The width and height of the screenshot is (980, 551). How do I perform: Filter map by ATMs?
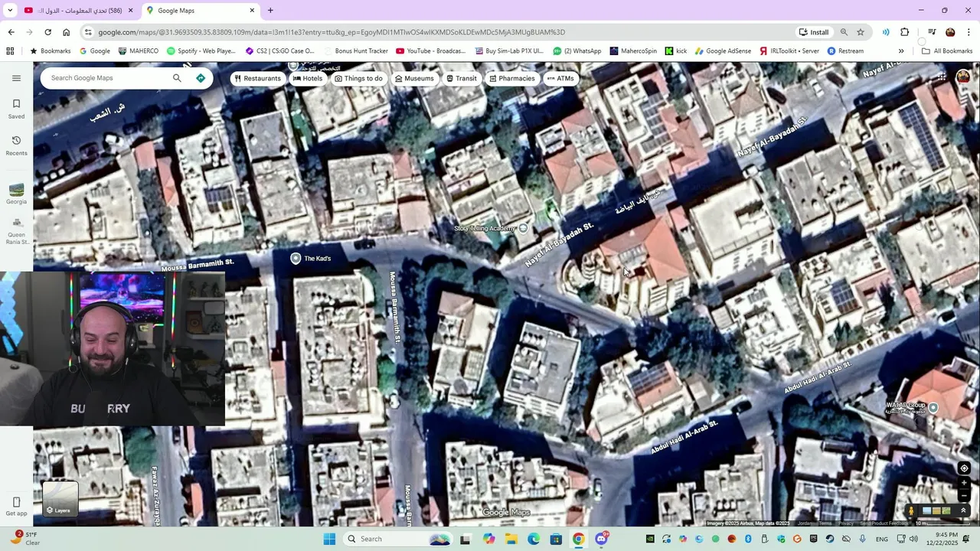[x=560, y=78]
